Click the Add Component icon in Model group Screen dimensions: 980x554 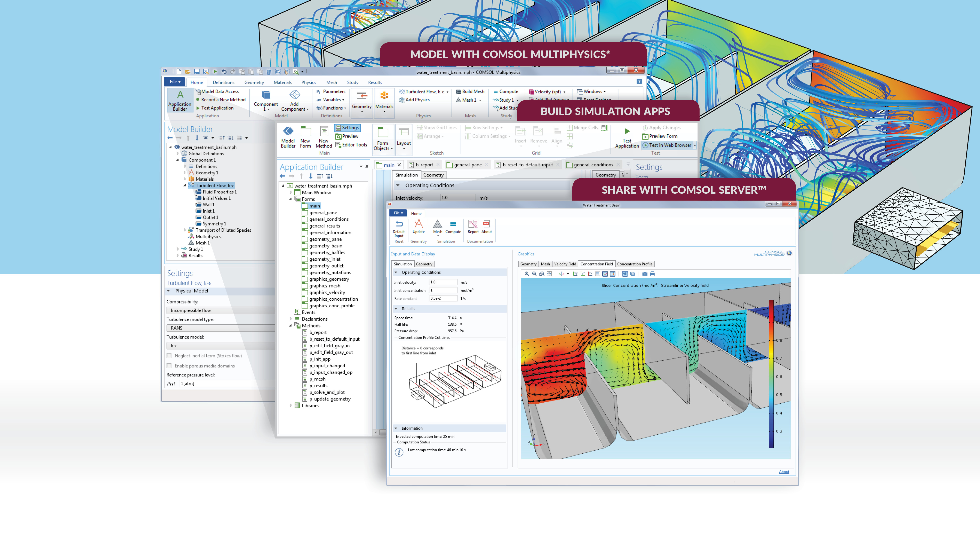pos(295,95)
